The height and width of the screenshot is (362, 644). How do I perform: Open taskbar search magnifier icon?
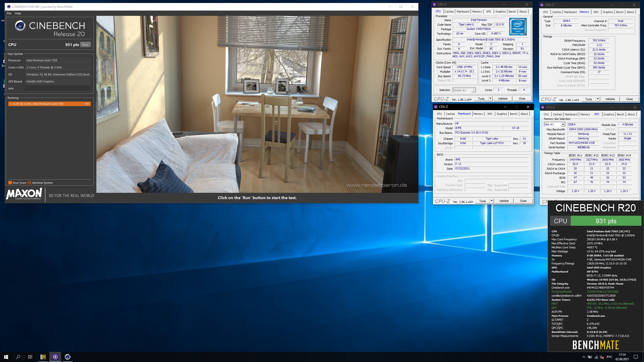[x=18, y=357]
